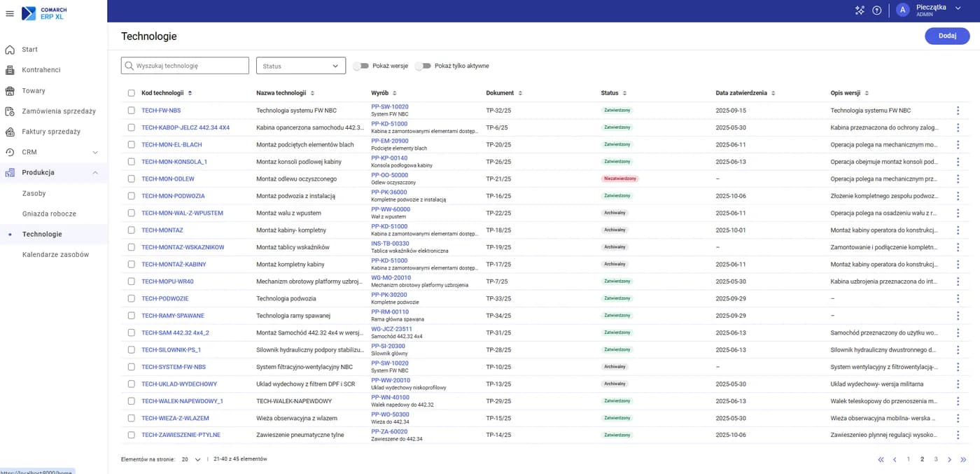Open row menu for TECH-FW-NBS
Screen dimensions: 980x474
(958, 111)
